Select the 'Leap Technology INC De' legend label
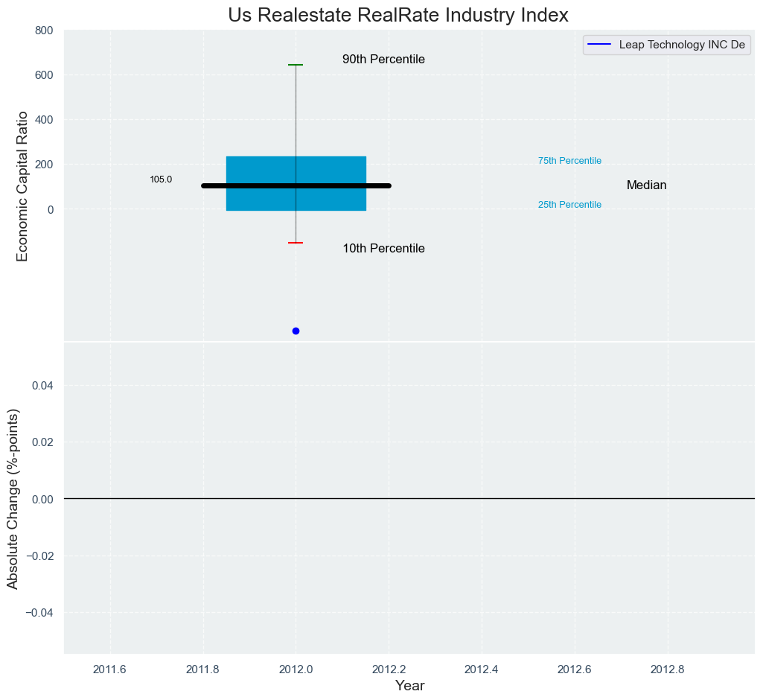 coord(682,45)
